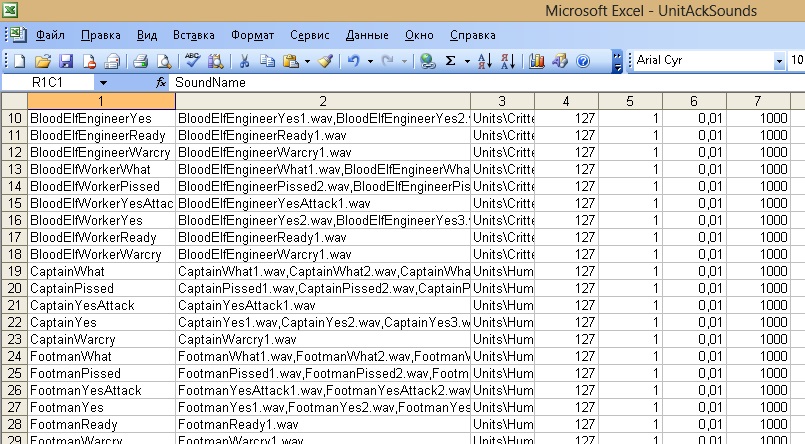Click the Excel workbook icon in menu bar

(x=17, y=35)
